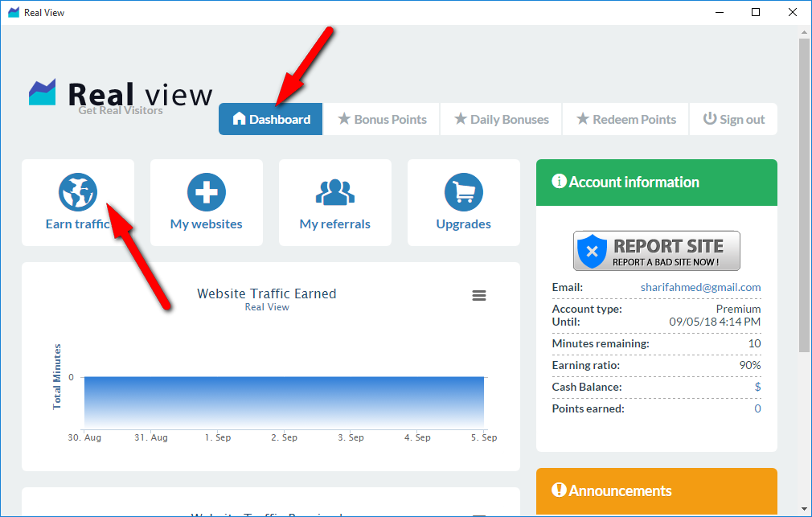Click the 5. Sep axis label on the chart
Screen dimensions: 812x517
pyautogui.click(x=484, y=437)
